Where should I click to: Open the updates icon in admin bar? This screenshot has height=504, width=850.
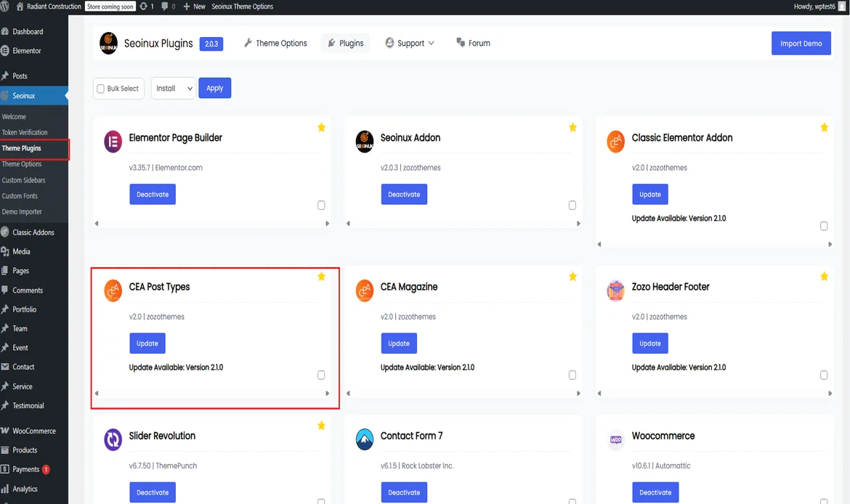click(x=144, y=7)
